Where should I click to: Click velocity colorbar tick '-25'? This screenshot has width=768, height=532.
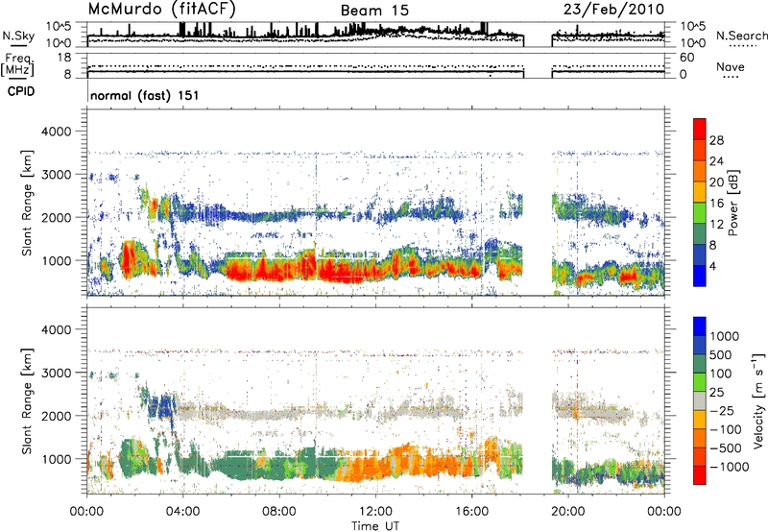coord(722,411)
